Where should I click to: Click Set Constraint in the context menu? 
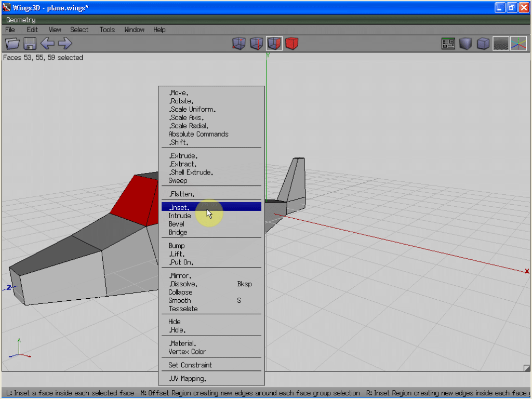(190, 365)
